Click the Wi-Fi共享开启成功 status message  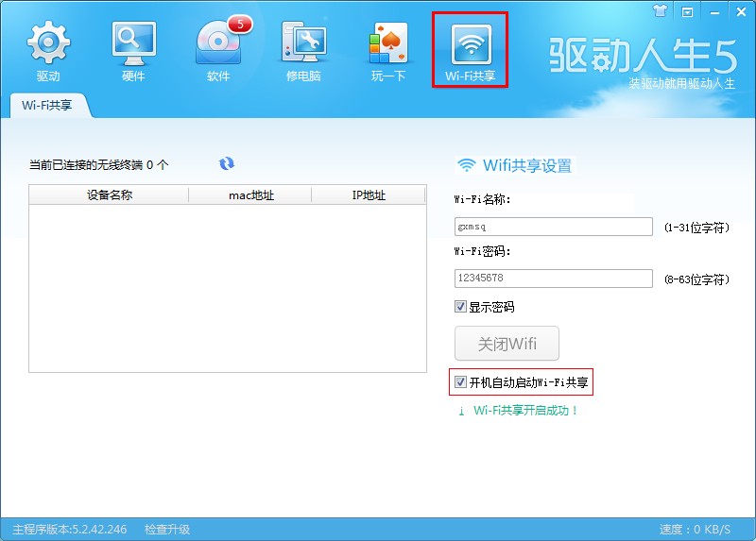click(525, 411)
